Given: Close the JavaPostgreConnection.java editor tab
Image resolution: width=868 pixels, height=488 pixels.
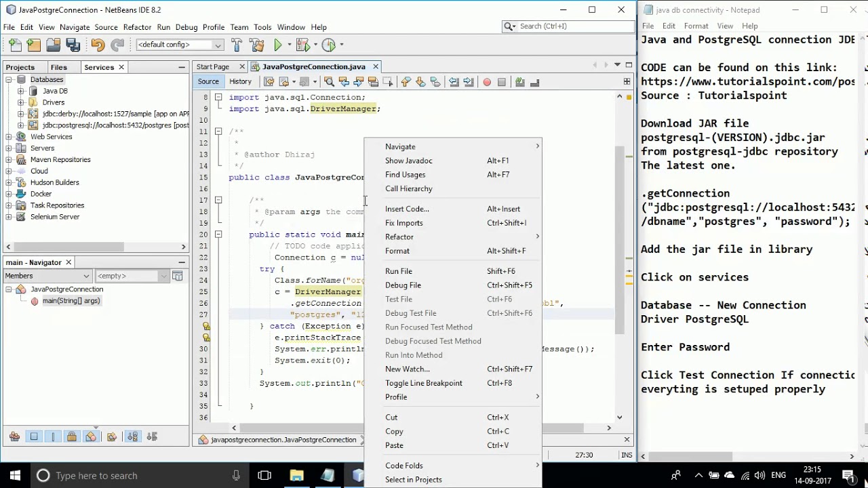Looking at the screenshot, I should [375, 66].
